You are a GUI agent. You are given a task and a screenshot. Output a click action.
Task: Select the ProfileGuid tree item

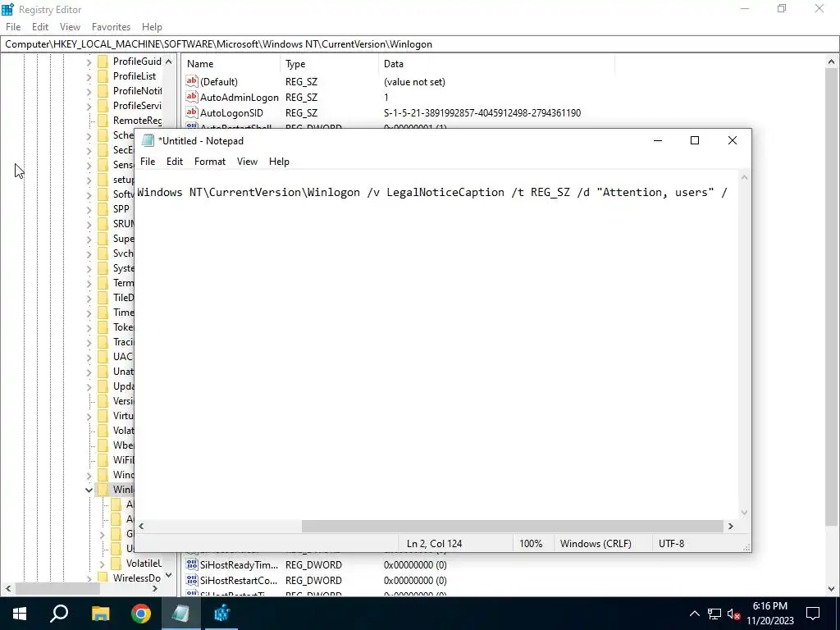[137, 62]
